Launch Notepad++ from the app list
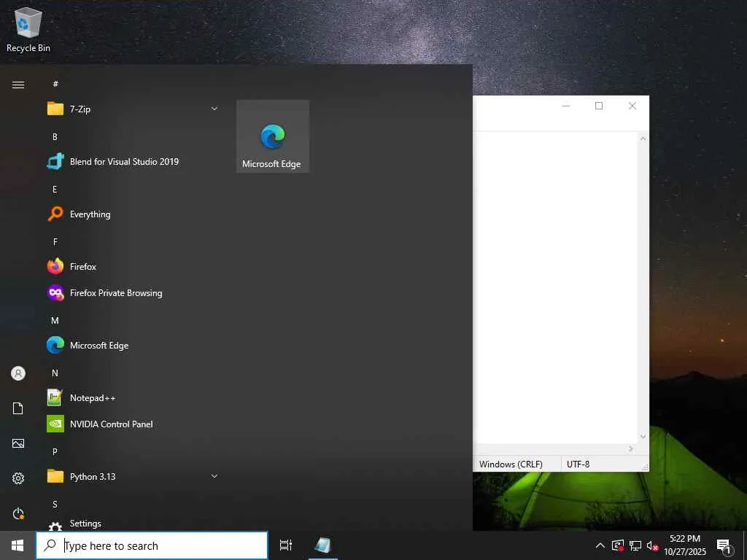 pyautogui.click(x=133, y=397)
